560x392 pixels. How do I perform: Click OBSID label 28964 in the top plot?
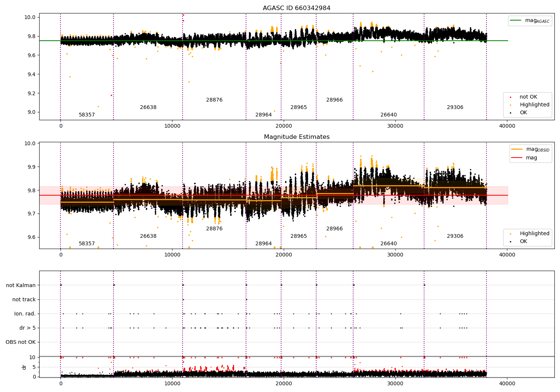tap(264, 115)
